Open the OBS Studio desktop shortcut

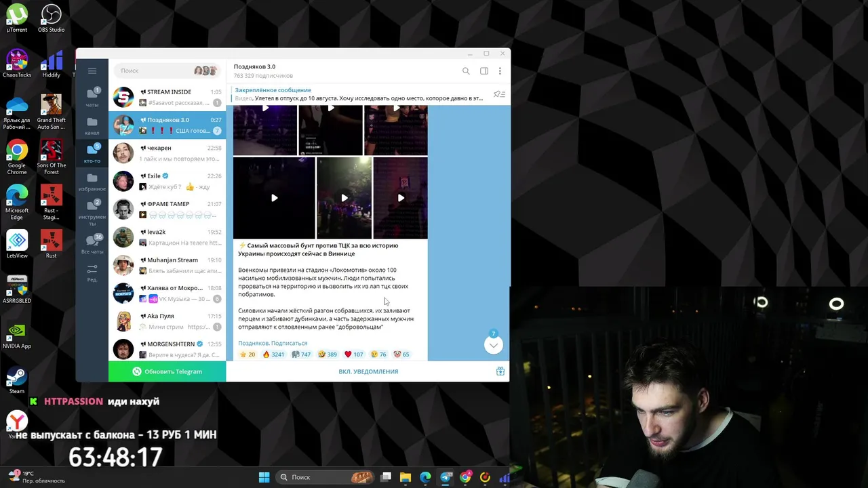click(x=51, y=18)
